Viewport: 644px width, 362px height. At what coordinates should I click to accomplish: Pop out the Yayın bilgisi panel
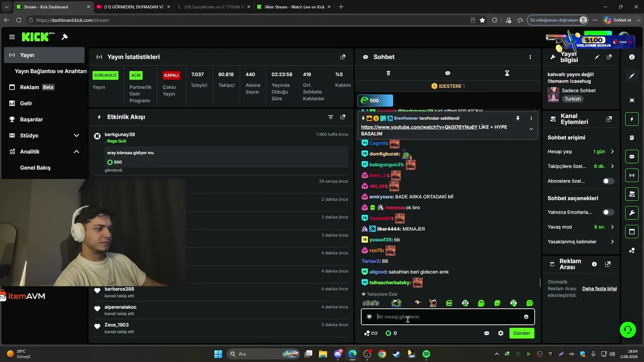(609, 57)
